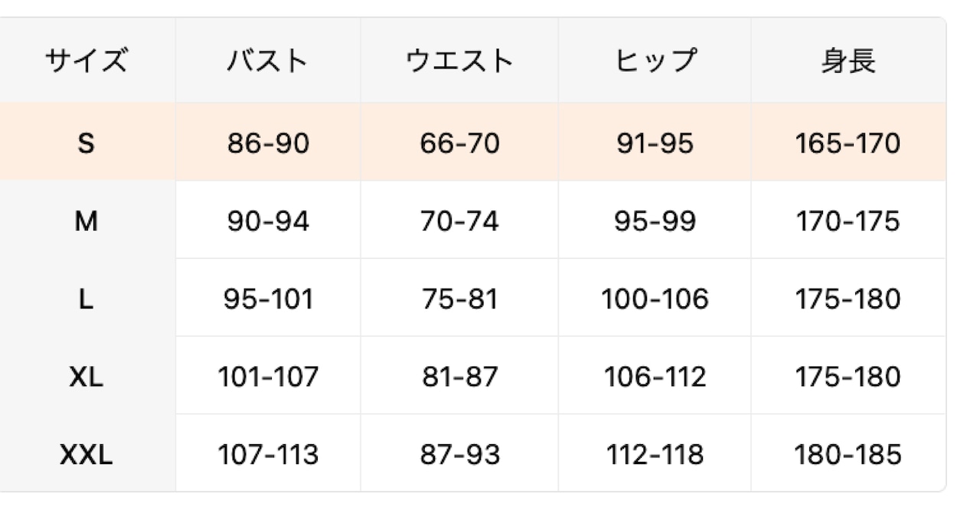Image resolution: width=980 pixels, height=510 pixels.
Task: Select the XL size row label
Action: (x=86, y=377)
